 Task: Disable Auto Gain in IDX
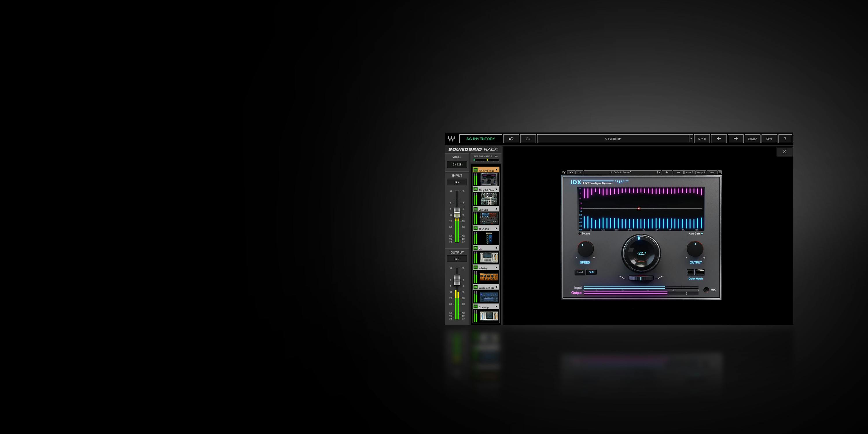[x=702, y=233]
